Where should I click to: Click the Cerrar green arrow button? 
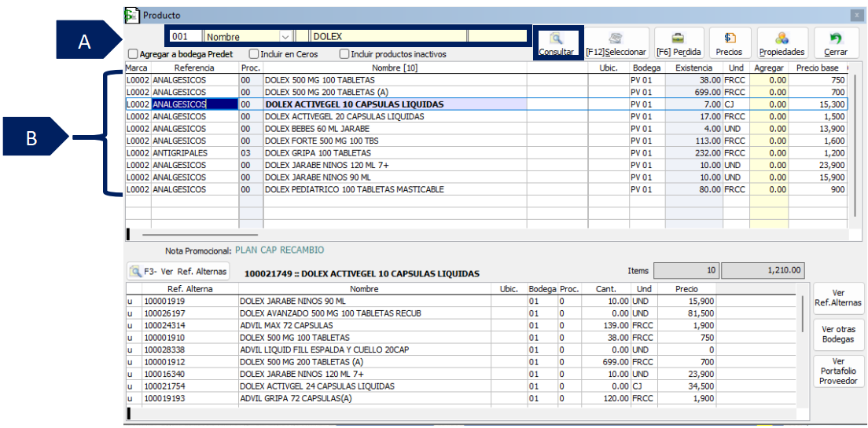[x=835, y=43]
